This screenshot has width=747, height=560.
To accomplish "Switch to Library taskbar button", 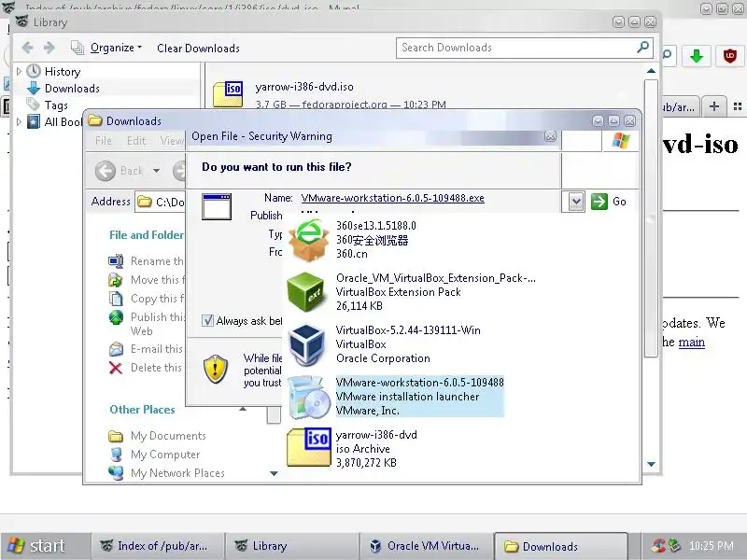I will (x=291, y=546).
